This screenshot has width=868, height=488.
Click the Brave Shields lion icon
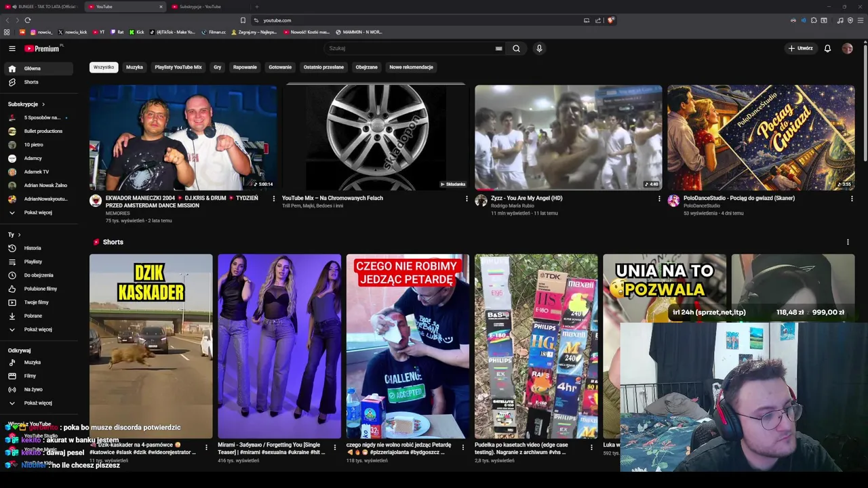click(610, 20)
